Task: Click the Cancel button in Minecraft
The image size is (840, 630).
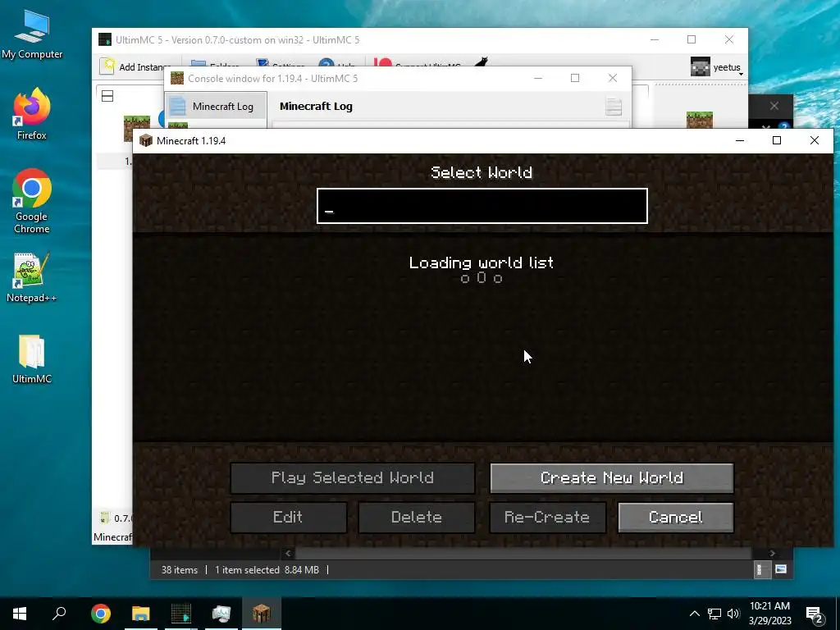Action: 676,517
